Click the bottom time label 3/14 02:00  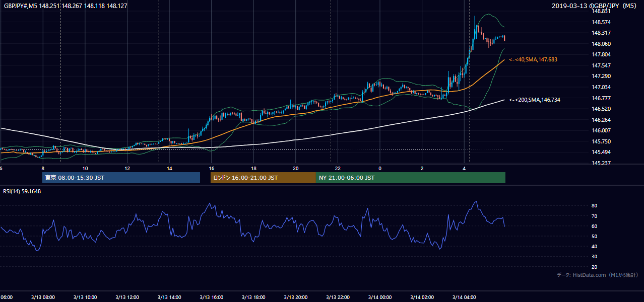pyautogui.click(x=422, y=297)
